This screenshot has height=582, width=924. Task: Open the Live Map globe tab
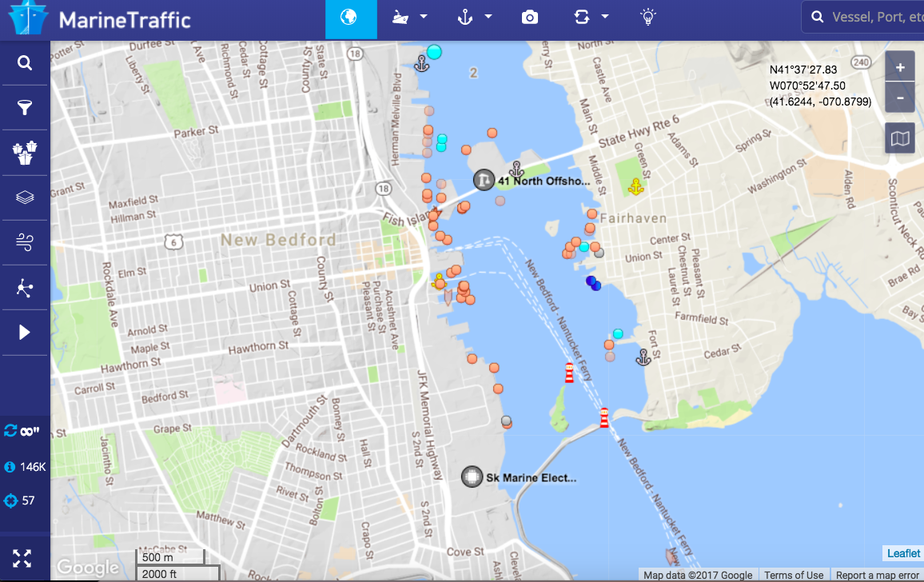[x=351, y=19]
